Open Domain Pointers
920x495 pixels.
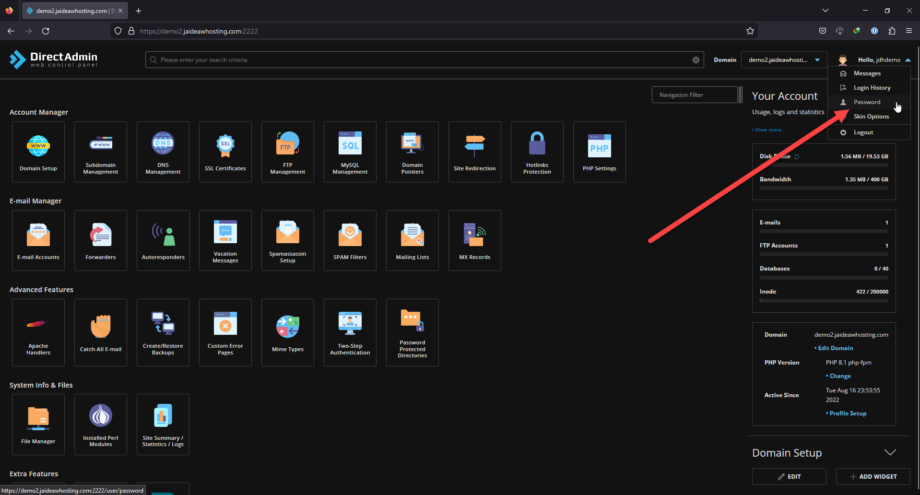click(x=412, y=151)
